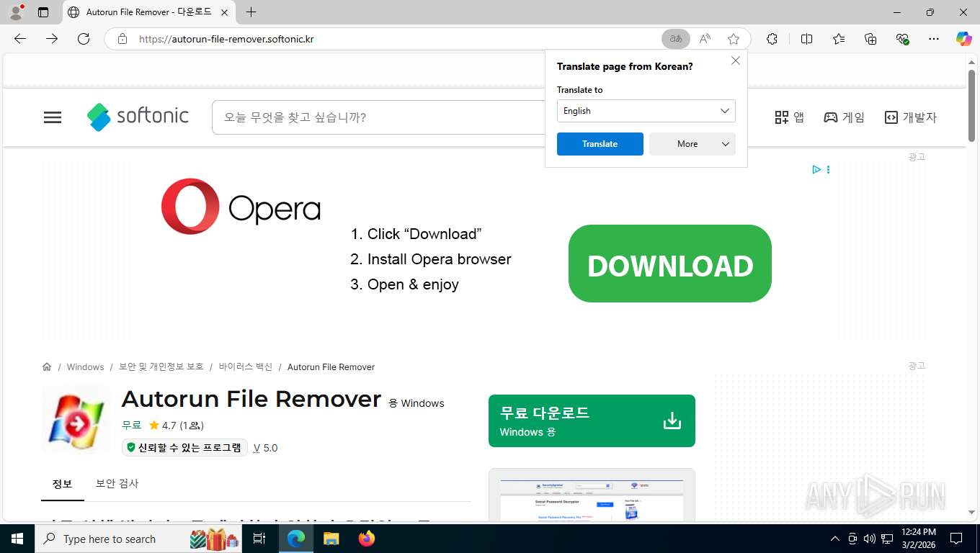The image size is (980, 553).
Task: Click the taskbar search box
Action: click(x=138, y=539)
